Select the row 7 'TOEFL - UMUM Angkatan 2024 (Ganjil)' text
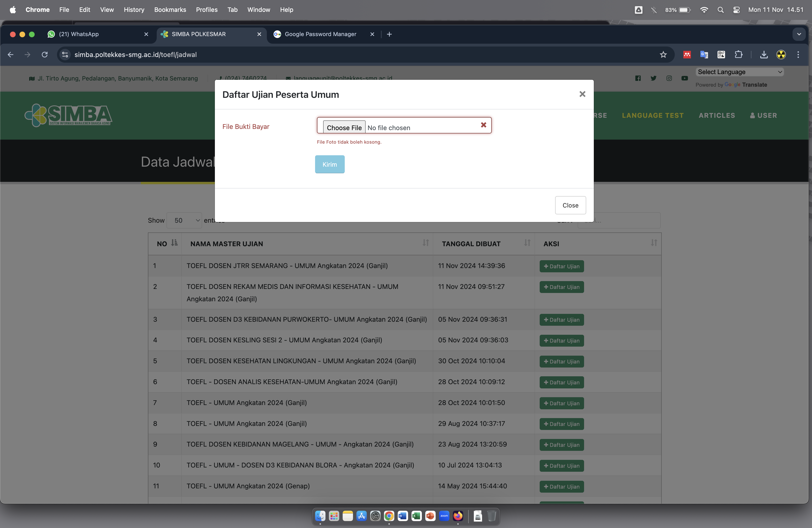 point(246,402)
